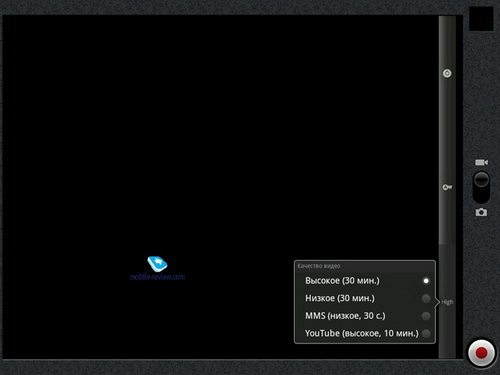Select the YouTube radio circle

click(426, 333)
